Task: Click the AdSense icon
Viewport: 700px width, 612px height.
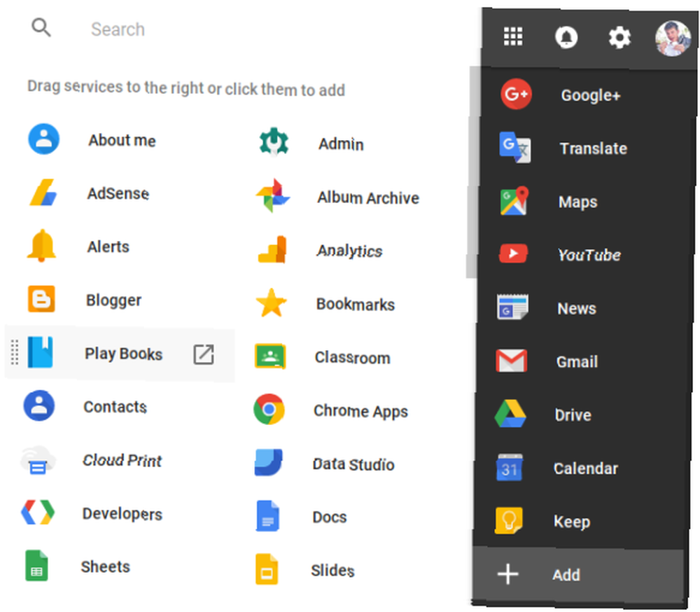Action: pyautogui.click(x=43, y=193)
